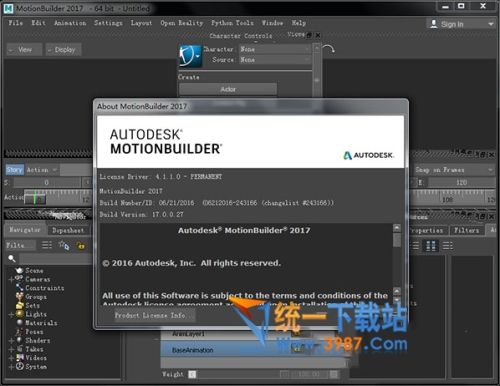Click the Actor button under Create

coord(228,89)
